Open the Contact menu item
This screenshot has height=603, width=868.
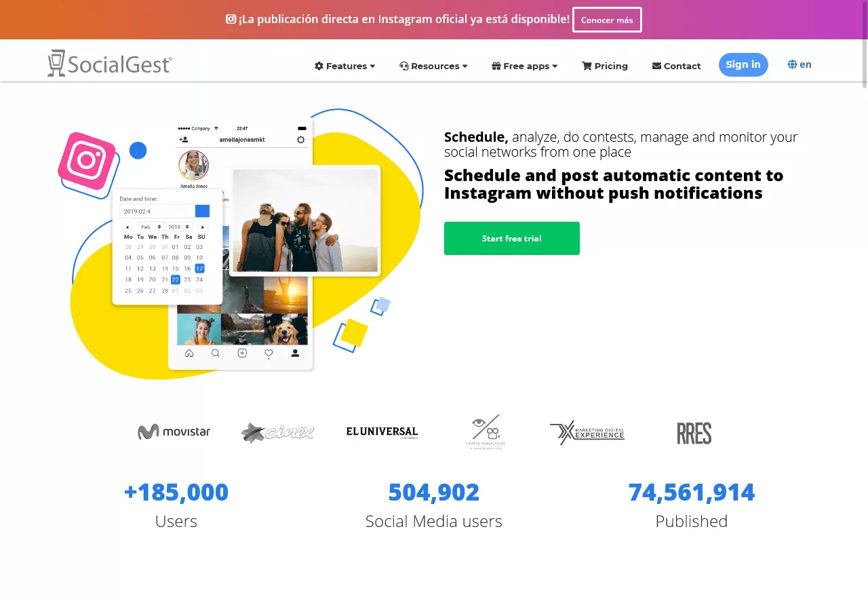(x=676, y=66)
